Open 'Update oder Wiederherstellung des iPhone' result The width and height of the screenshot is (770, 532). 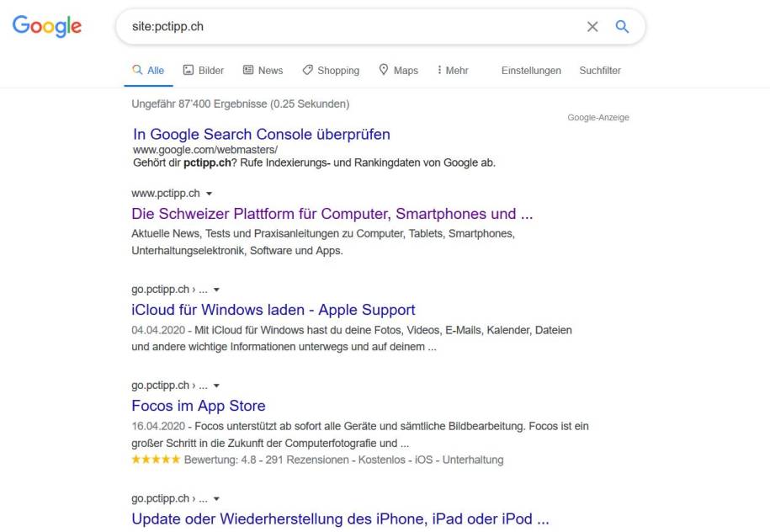tap(340, 519)
